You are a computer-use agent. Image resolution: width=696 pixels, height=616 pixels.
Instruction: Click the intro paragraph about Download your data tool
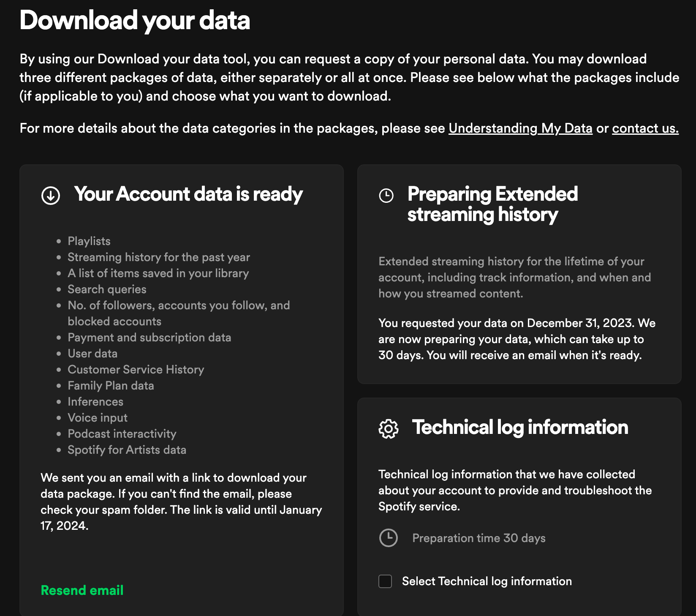[349, 78]
